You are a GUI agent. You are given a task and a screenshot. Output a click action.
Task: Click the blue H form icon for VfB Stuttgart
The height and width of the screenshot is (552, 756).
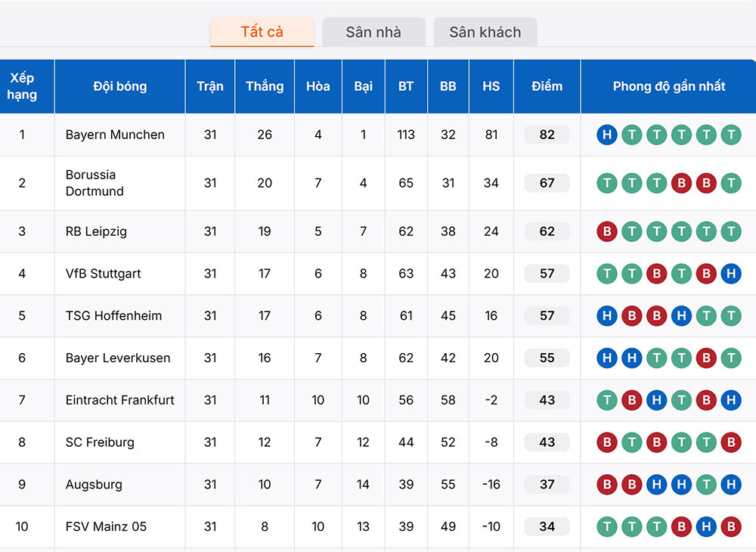(731, 274)
